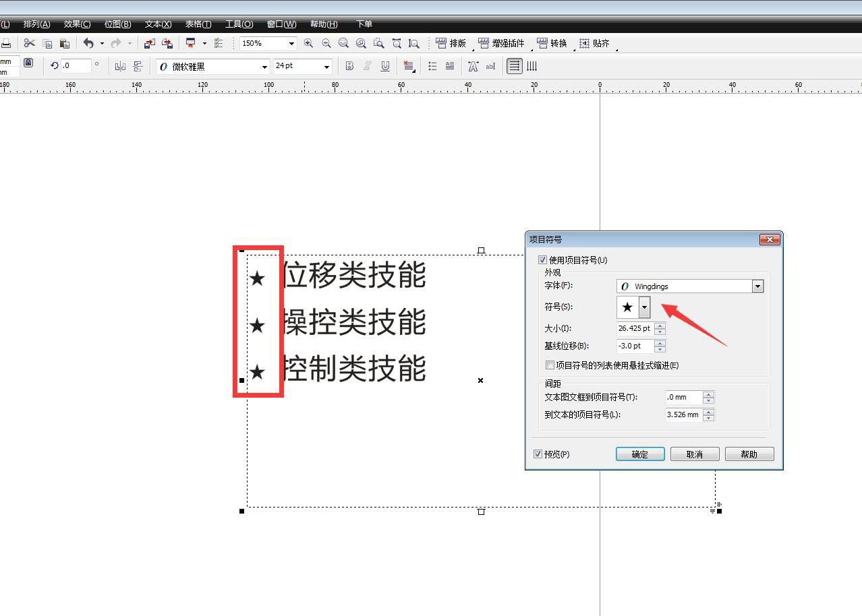Open the 文本(X) menu
The height and width of the screenshot is (616, 862).
(158, 24)
